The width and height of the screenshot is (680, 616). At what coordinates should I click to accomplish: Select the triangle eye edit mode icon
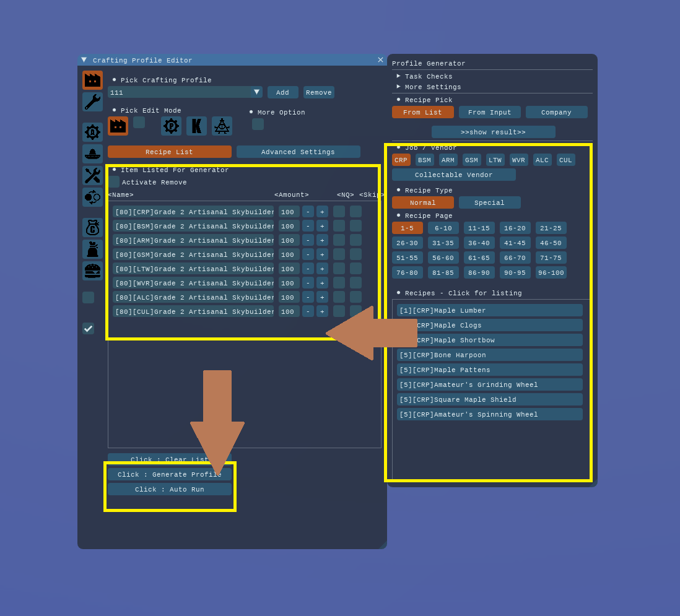(x=222, y=126)
